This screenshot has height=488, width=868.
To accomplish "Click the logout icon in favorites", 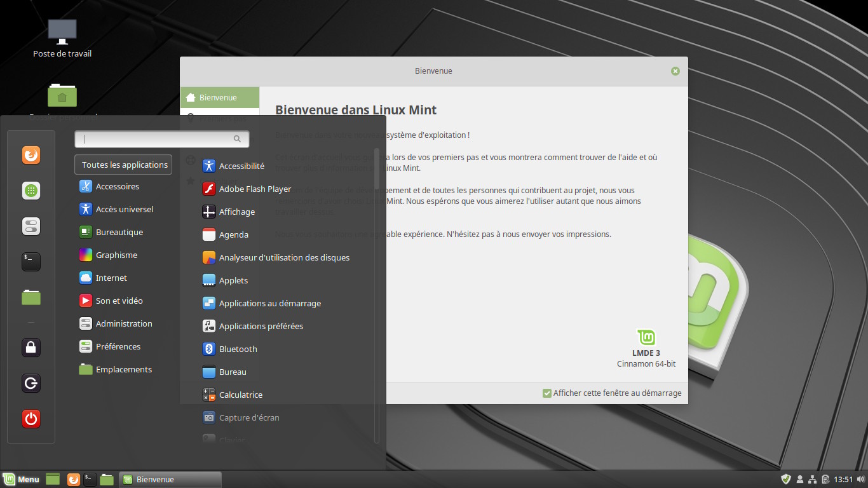I will point(31,383).
